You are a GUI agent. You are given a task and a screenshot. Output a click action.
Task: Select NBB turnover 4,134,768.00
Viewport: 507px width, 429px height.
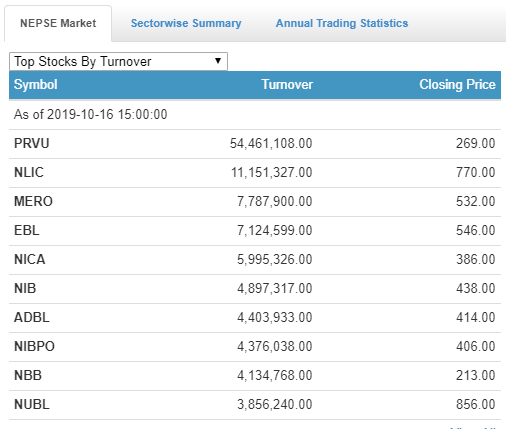coord(275,375)
